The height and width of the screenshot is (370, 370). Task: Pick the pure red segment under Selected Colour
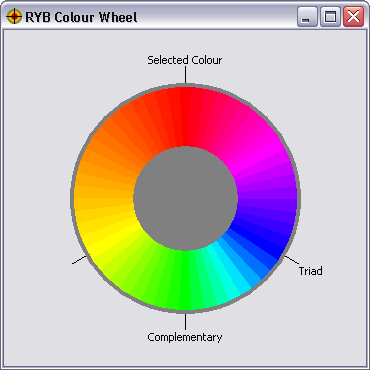click(185, 117)
